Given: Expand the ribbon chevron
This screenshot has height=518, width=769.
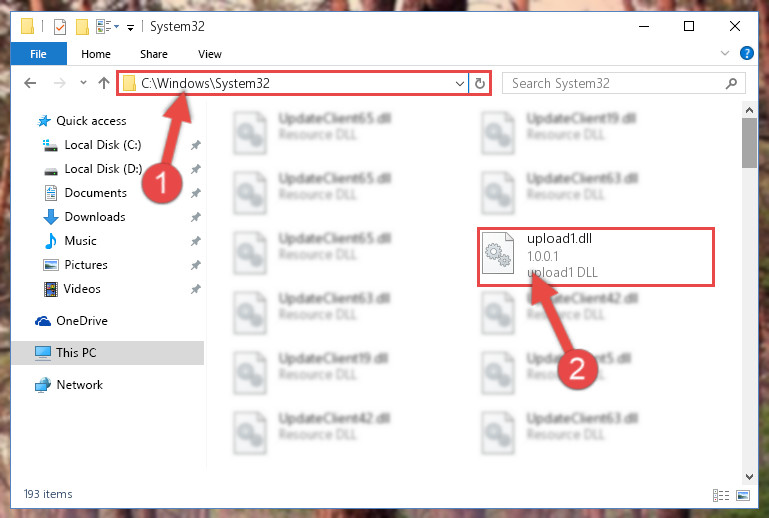Looking at the screenshot, I should 725,53.
